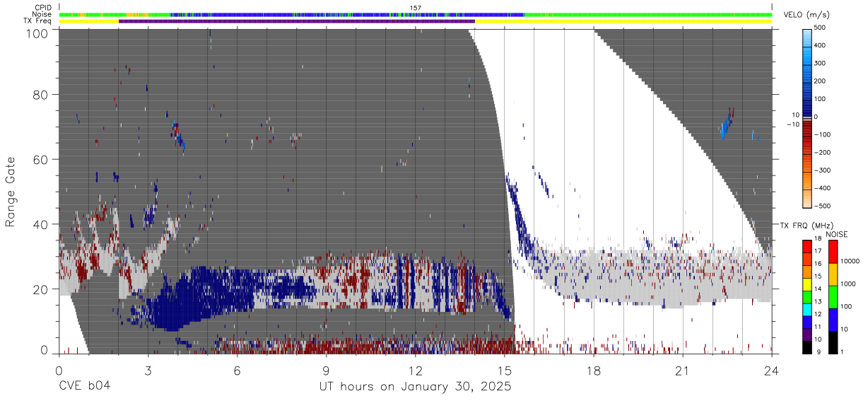Viewport: 868px width, 401px height.
Task: Click the blue portion of the Noise strip
Action: (346, 14)
